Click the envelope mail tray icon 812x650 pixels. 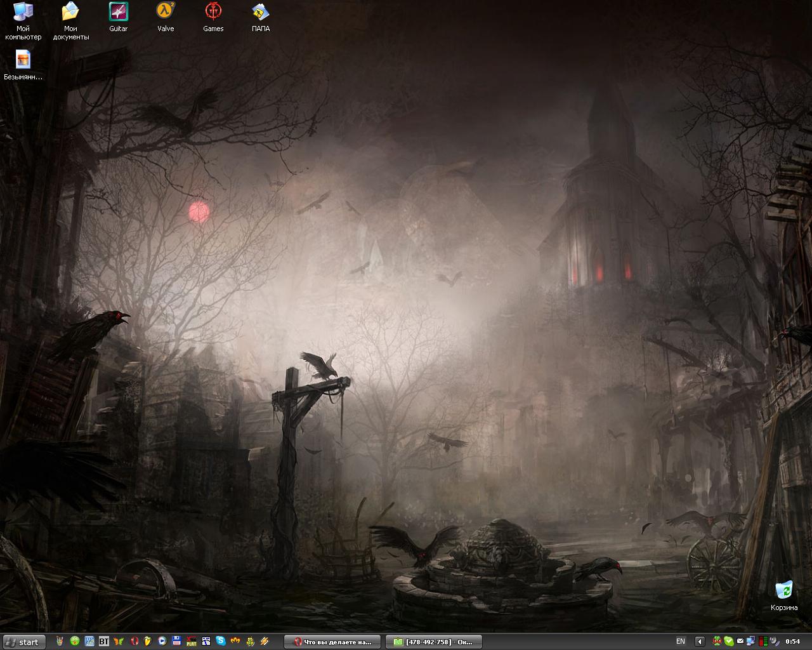740,641
